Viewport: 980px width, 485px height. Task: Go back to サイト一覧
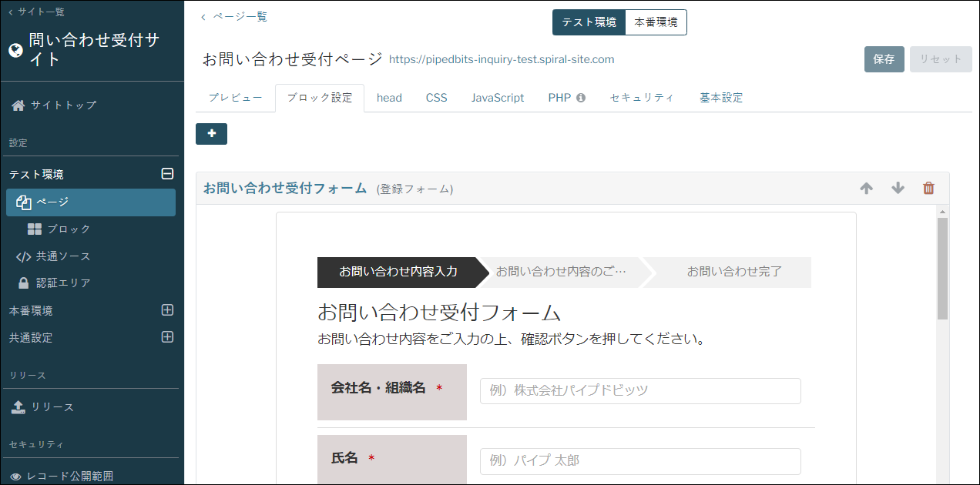click(36, 12)
